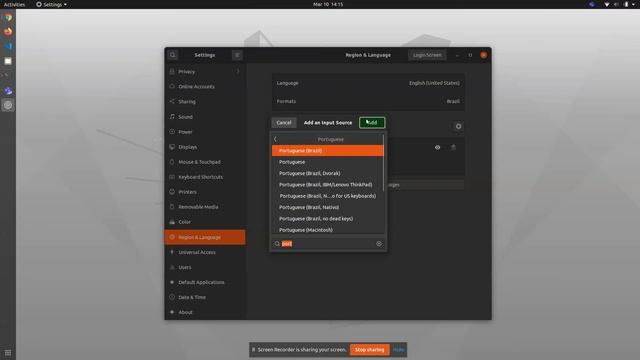Open Online Accounts panel
The height and width of the screenshot is (360, 640).
[205, 87]
